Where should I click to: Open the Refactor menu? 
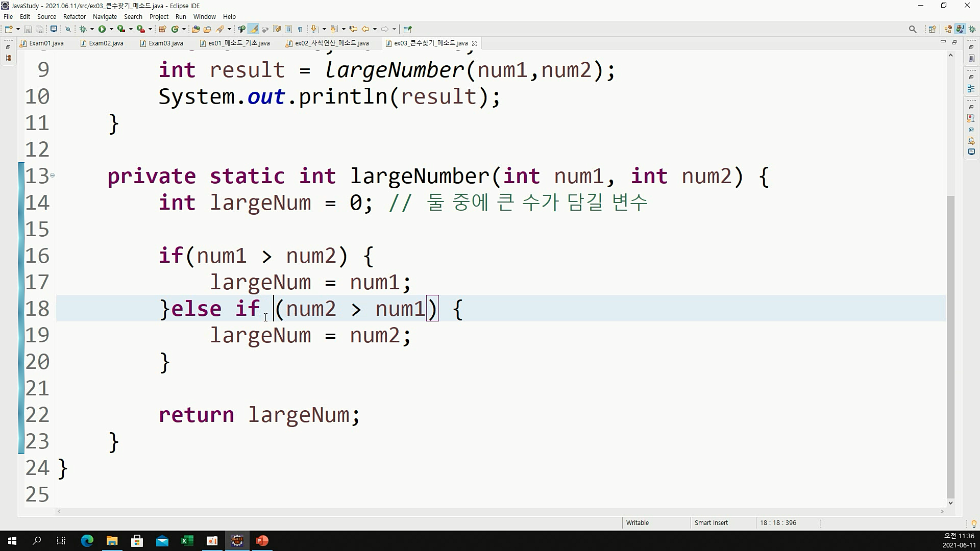pos(74,16)
